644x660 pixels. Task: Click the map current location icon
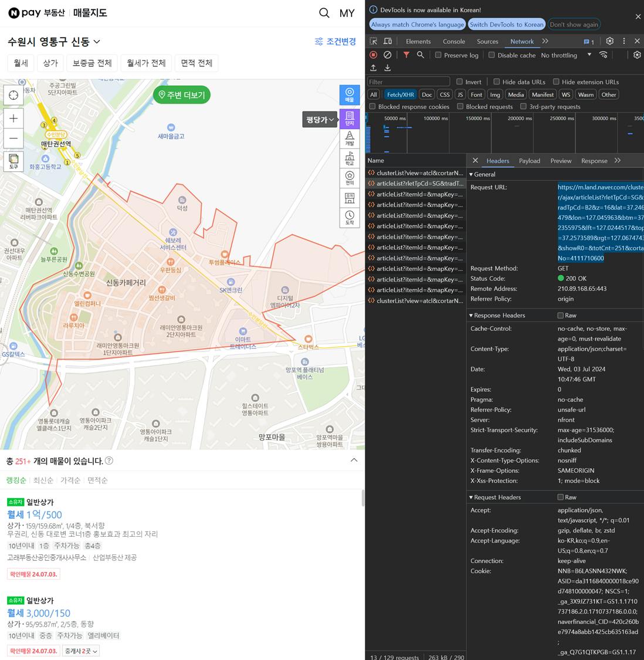click(13, 95)
